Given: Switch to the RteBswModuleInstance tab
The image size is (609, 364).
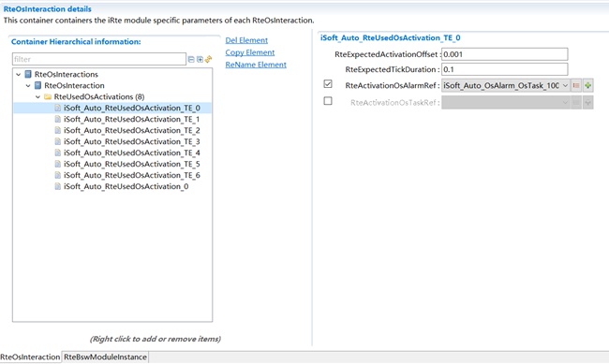Looking at the screenshot, I should (x=105, y=357).
